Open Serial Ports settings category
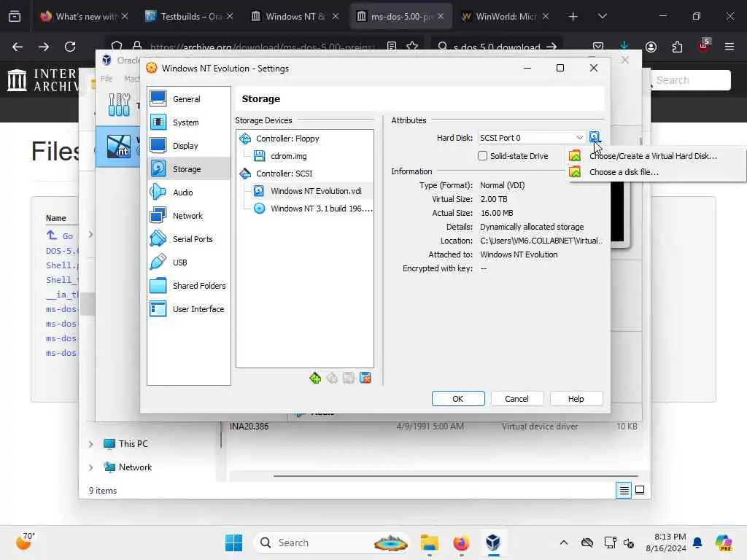 [189, 239]
